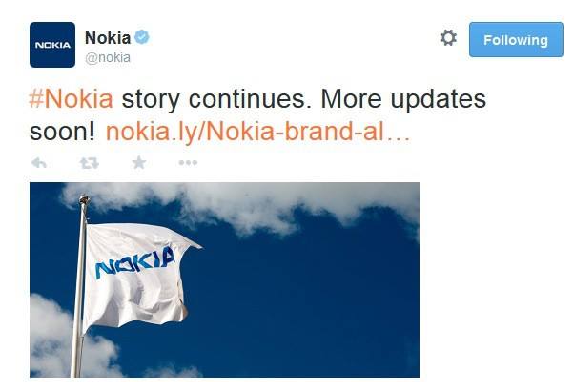Follow the nokia.ly/Nokia-brand-al… link

257,131
